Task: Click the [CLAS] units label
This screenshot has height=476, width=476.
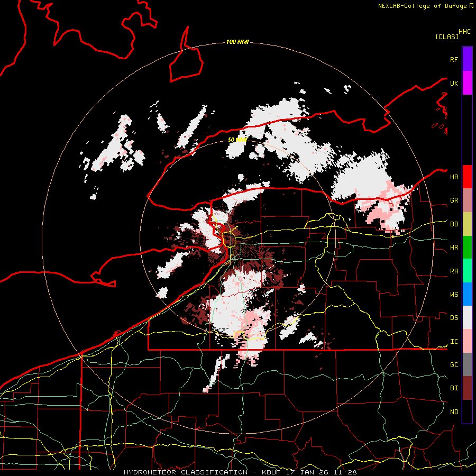Action: pyautogui.click(x=447, y=37)
